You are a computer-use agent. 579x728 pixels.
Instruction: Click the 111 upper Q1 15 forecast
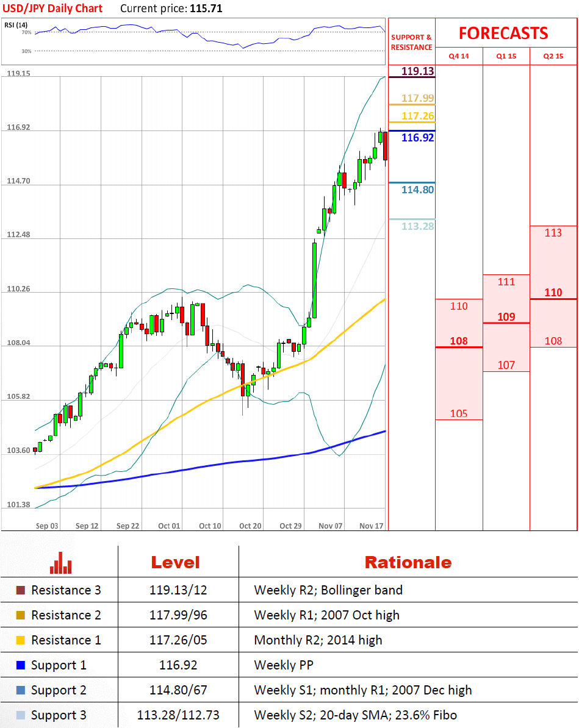click(506, 282)
